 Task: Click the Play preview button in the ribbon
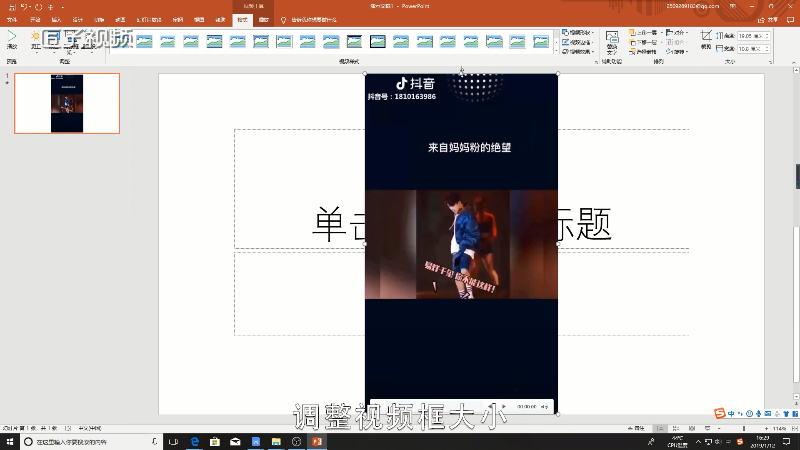[x=12, y=38]
